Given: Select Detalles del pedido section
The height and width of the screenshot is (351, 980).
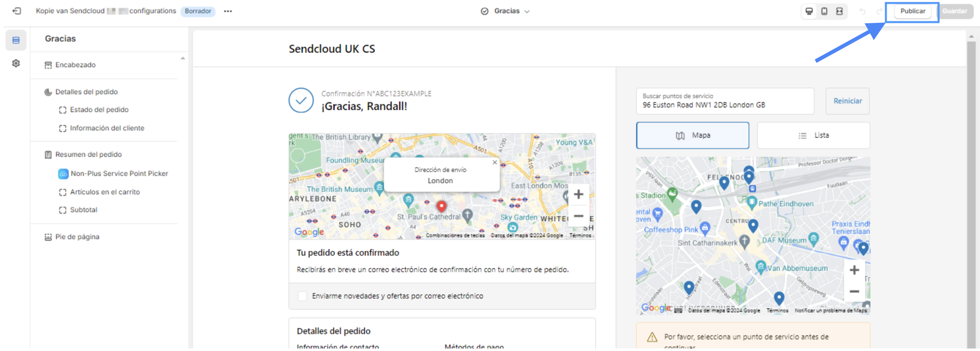Looking at the screenshot, I should [86, 92].
